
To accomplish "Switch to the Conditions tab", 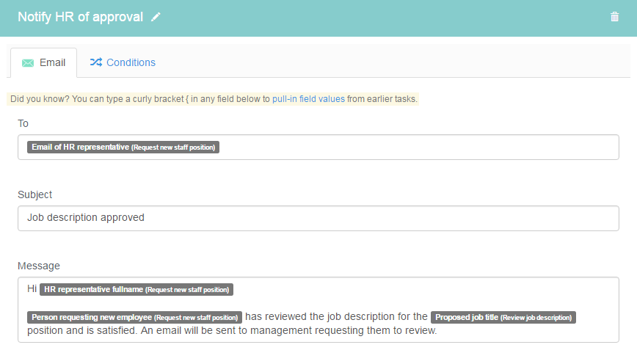I will click(123, 62).
